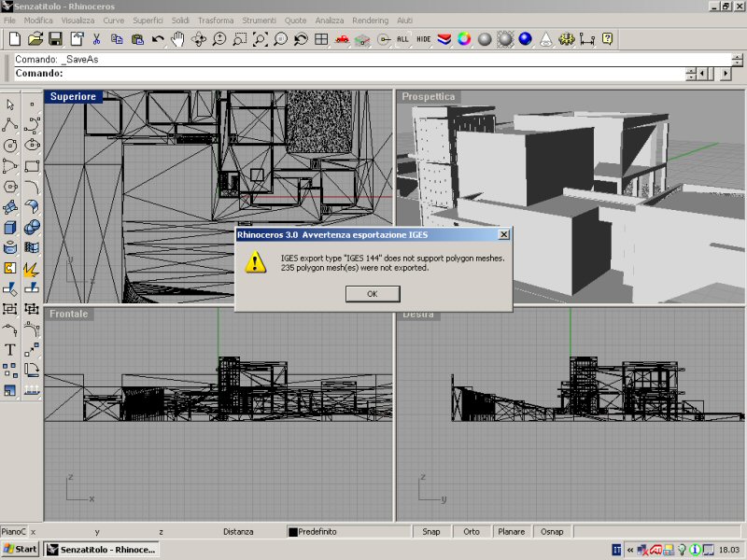Open the Rendering menu
The width and height of the screenshot is (747, 560).
(x=370, y=21)
